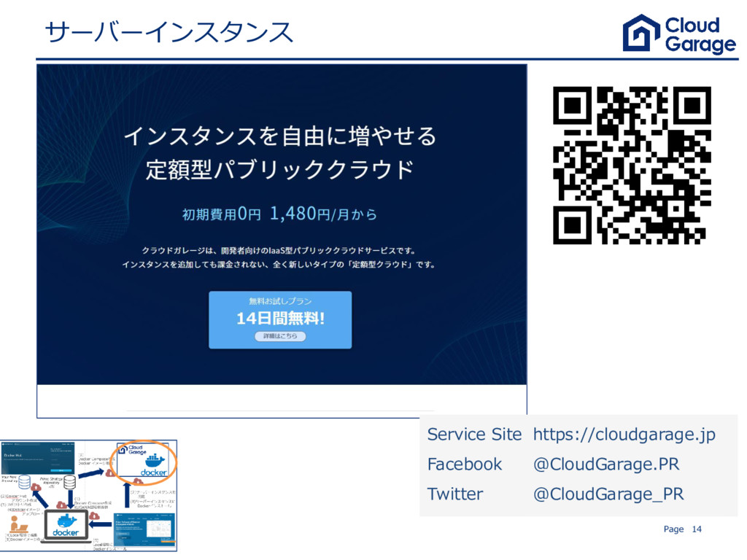
Task: Click the Docker Hub screenshot in thumbnail
Action: pos(38,457)
